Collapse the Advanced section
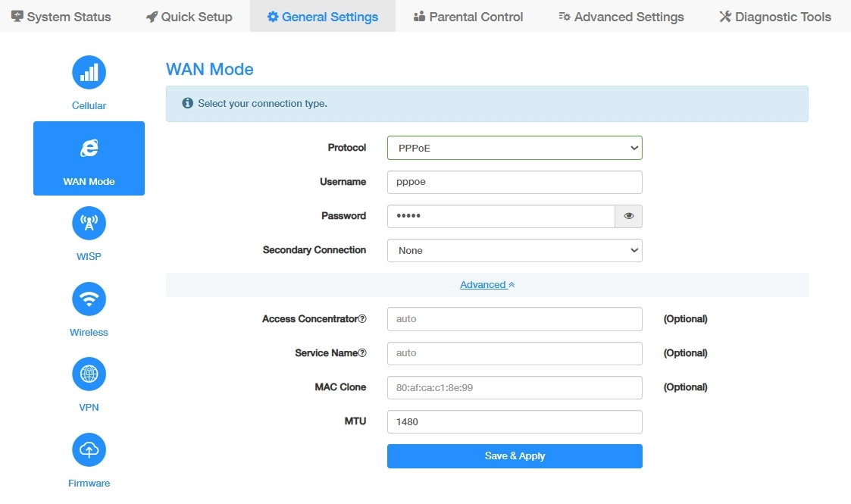This screenshot has width=851, height=504. (x=487, y=285)
